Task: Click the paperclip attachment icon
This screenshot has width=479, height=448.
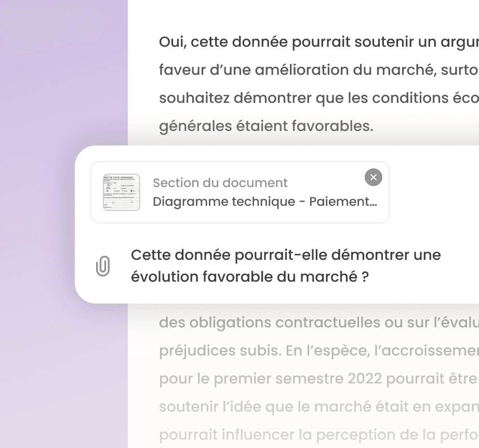Action: coord(103,265)
